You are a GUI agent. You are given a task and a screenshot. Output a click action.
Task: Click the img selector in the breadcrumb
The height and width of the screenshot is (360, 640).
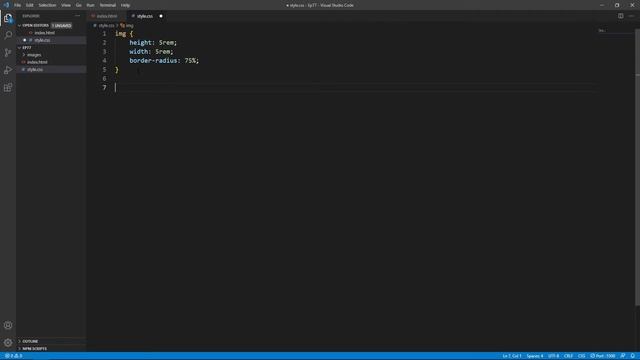(x=127, y=25)
